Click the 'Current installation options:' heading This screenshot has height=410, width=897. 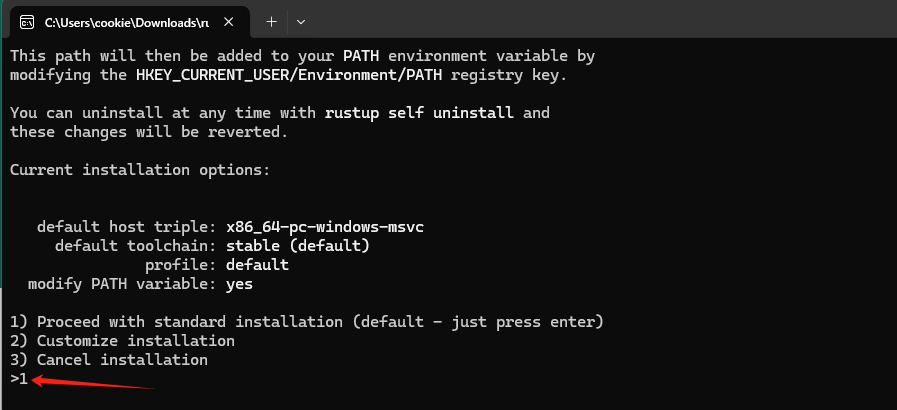(x=140, y=170)
